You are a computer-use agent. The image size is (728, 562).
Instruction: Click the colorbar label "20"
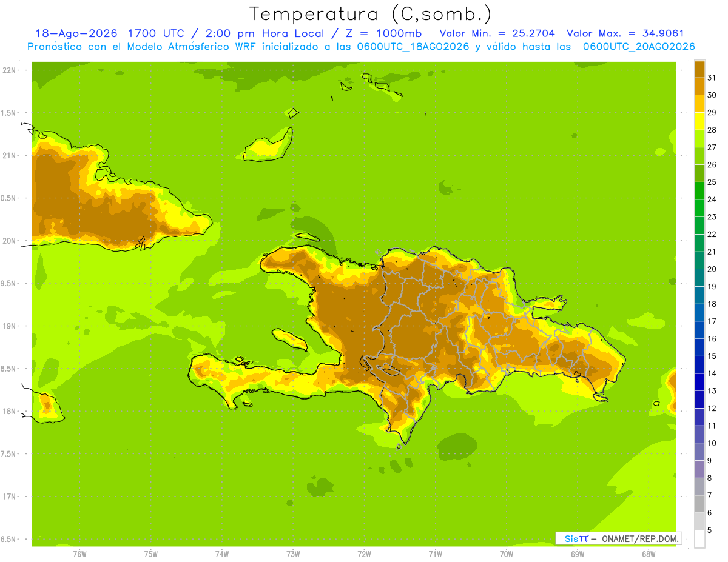712,269
